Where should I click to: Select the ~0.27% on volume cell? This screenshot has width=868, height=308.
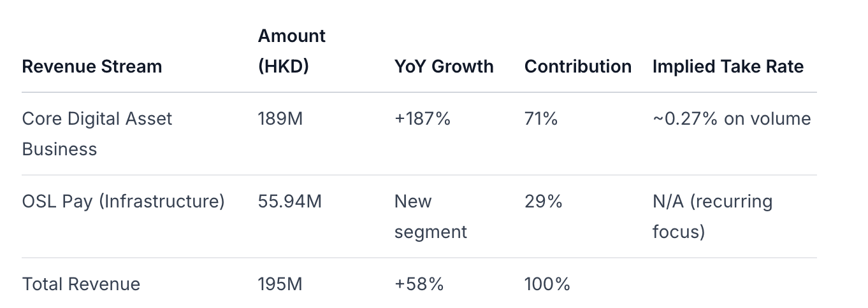(732, 119)
